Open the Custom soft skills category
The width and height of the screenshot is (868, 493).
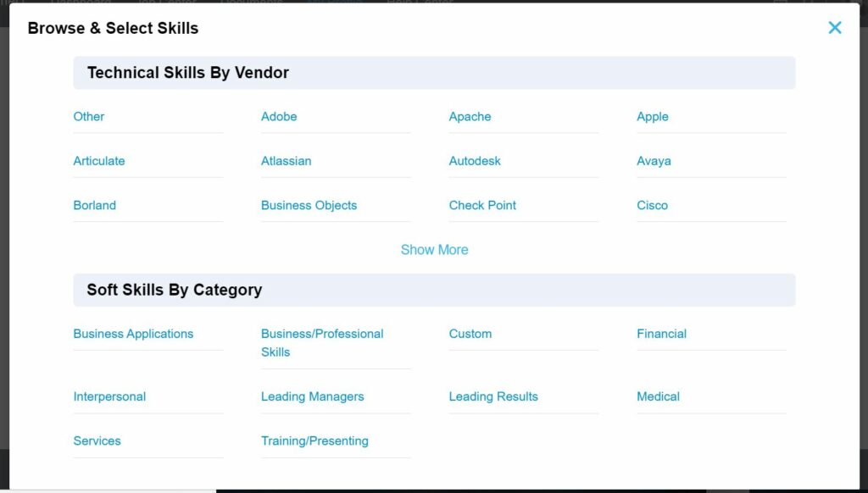click(470, 333)
